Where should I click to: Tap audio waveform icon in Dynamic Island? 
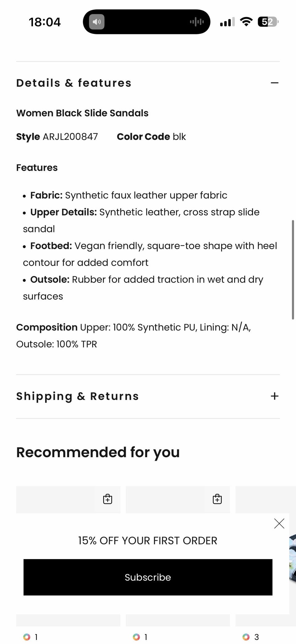[197, 22]
